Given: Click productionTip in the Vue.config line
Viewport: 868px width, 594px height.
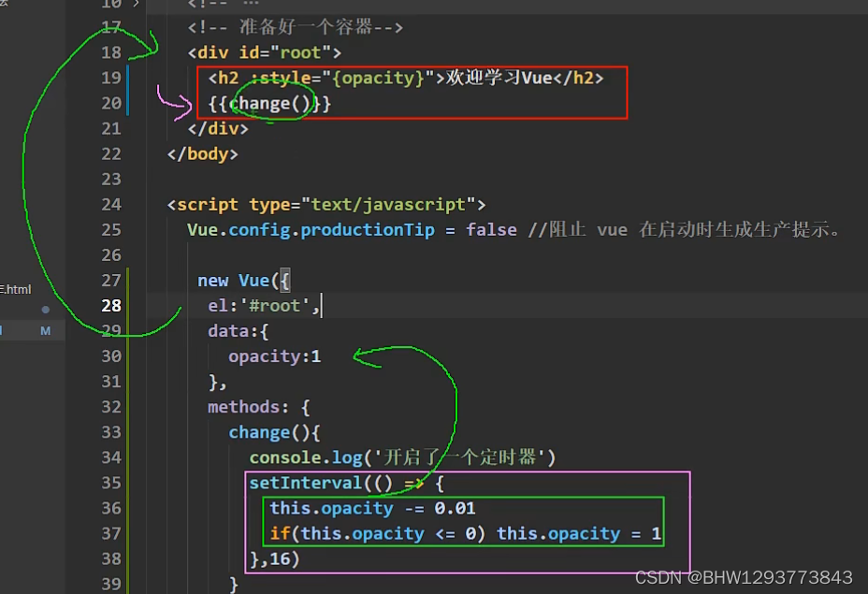Looking at the screenshot, I should (x=368, y=230).
